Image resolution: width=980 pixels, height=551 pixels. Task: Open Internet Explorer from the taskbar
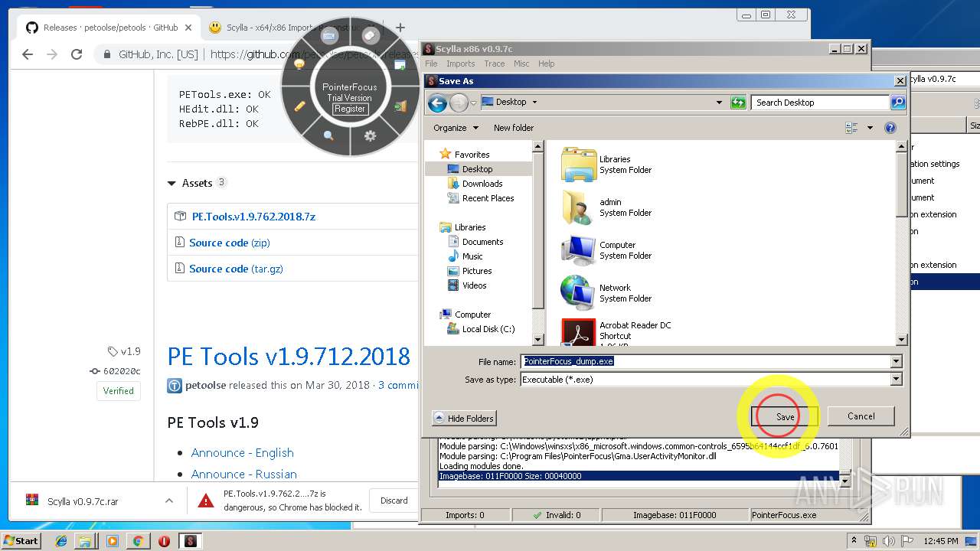pos(61,541)
